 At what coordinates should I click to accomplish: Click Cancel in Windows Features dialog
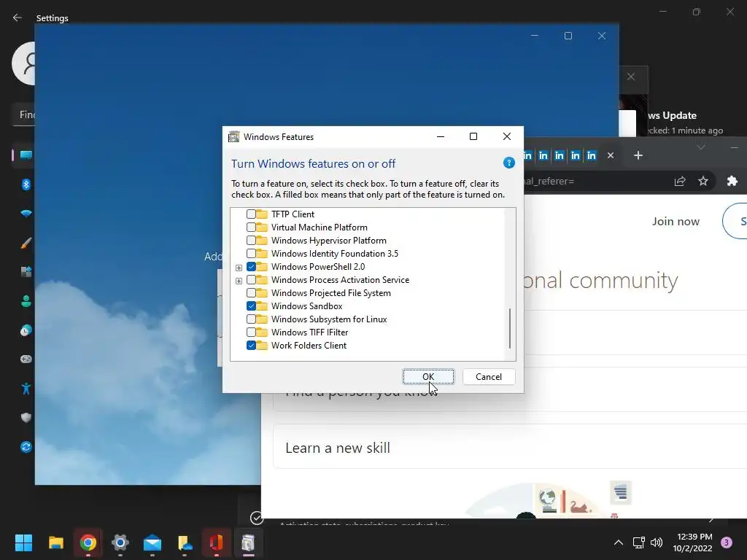pyautogui.click(x=489, y=377)
